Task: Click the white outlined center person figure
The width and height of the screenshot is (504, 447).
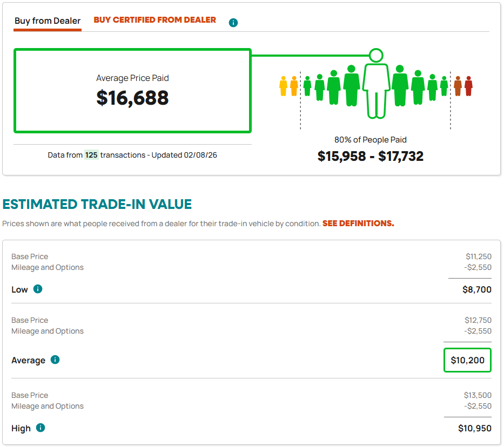Action: click(x=376, y=89)
